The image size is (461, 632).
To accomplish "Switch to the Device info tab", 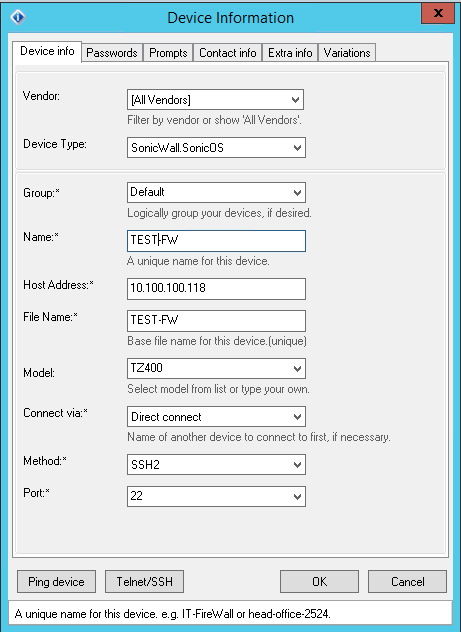I will click(47, 52).
